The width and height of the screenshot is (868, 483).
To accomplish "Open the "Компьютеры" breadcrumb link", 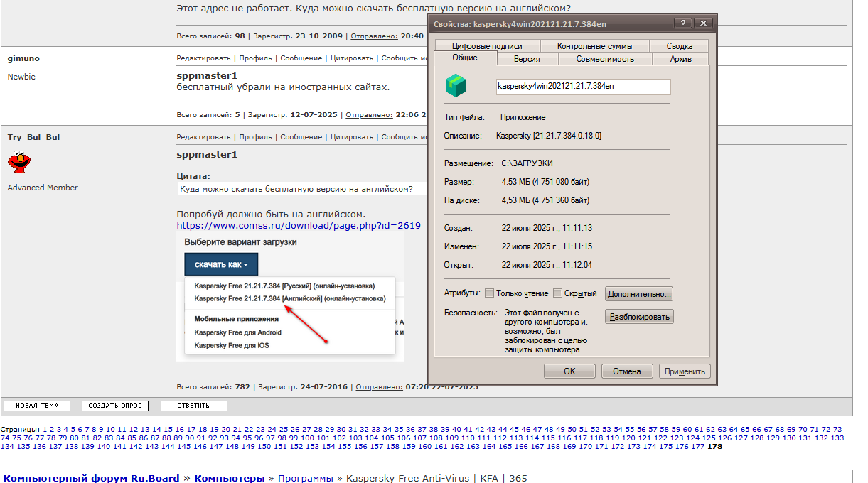I will click(230, 479).
